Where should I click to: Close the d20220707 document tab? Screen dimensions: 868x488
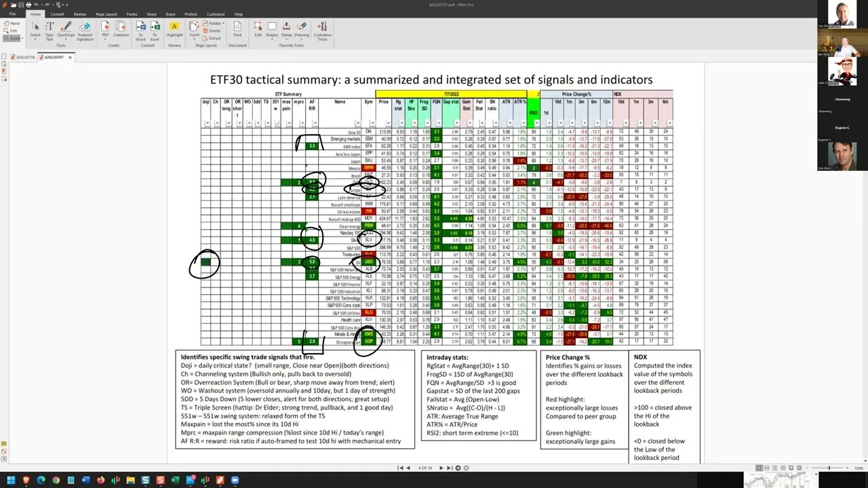[70, 57]
